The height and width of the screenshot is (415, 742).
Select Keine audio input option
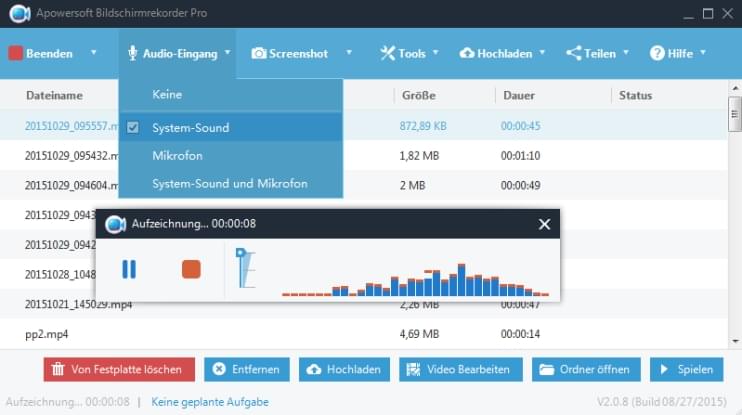(x=167, y=94)
